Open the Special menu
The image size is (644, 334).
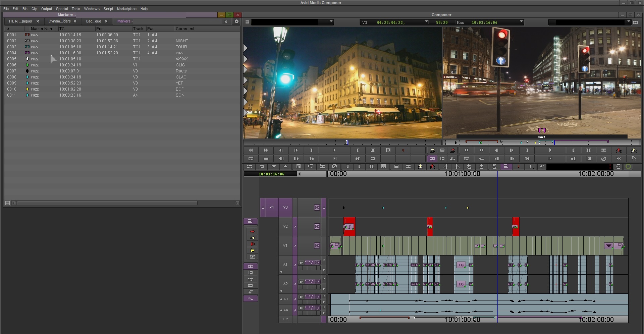pyautogui.click(x=62, y=9)
